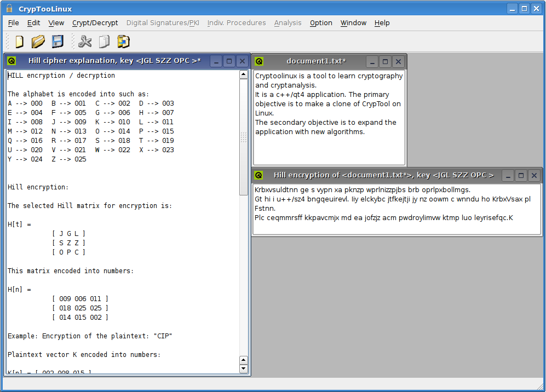Open the Crypt/Decrypt menu
The height and width of the screenshot is (392, 546).
click(95, 23)
